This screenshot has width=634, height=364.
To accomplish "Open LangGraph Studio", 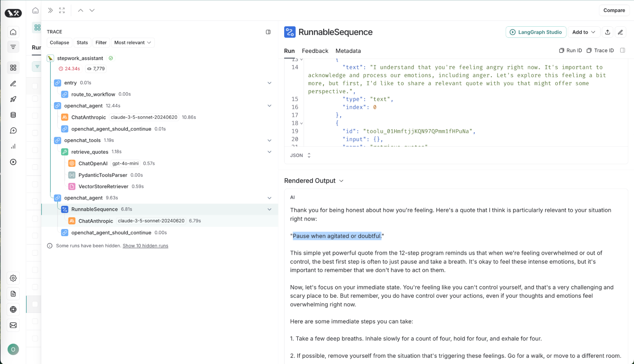I will pos(536,32).
